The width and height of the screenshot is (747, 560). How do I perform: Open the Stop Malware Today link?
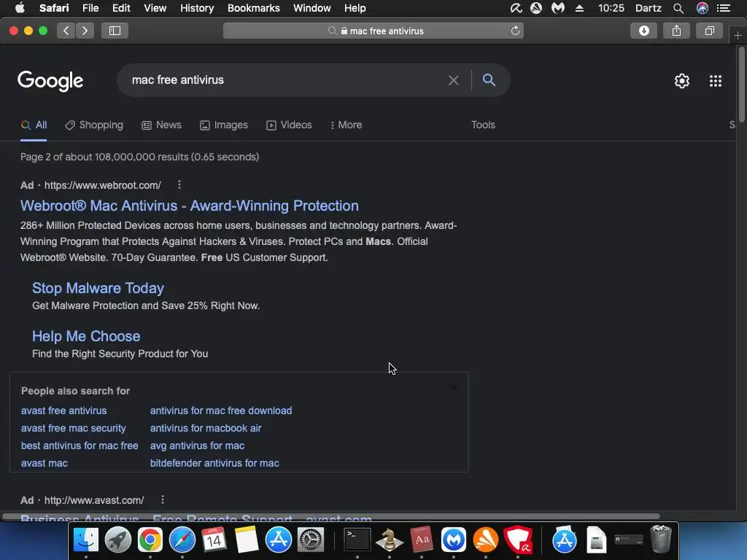(x=98, y=288)
